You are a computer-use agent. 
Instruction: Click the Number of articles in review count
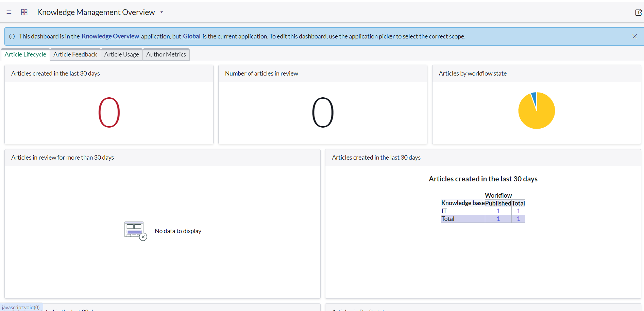[x=322, y=112]
